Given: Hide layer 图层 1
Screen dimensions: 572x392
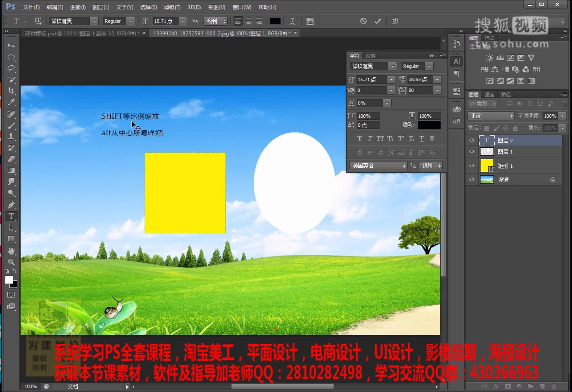Looking at the screenshot, I should point(472,151).
